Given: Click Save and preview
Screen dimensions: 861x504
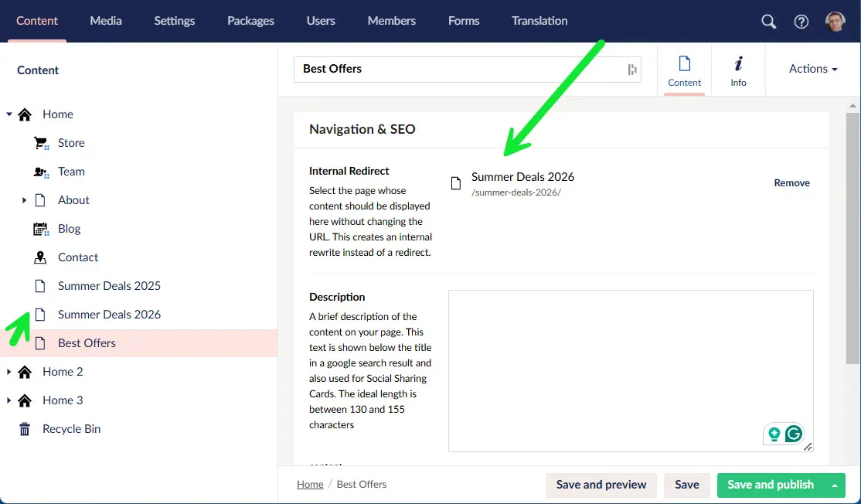Looking at the screenshot, I should (x=601, y=485).
